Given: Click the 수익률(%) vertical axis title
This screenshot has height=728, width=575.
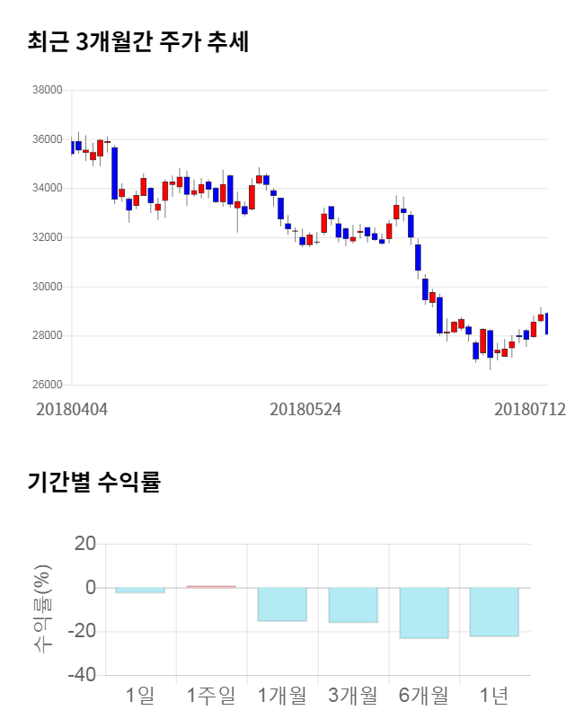Looking at the screenshot, I should (x=42, y=608).
